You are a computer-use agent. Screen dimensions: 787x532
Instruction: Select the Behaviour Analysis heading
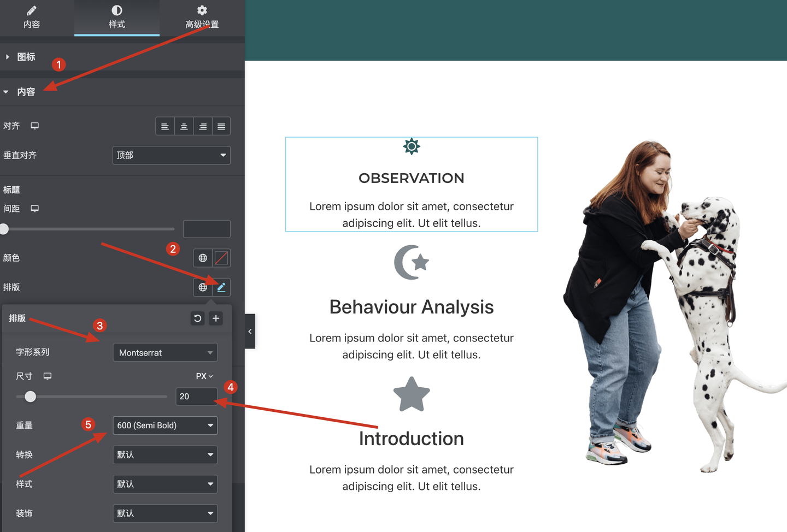(x=412, y=307)
